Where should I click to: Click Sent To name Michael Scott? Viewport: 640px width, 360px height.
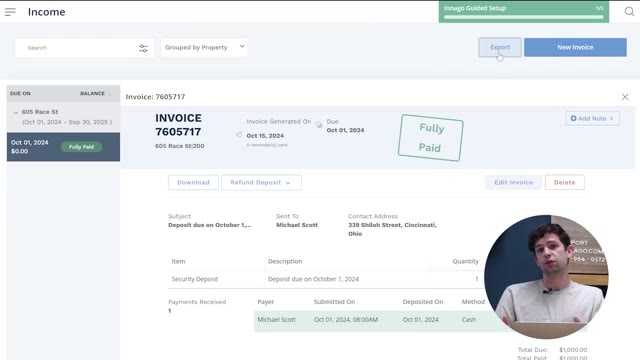click(x=297, y=225)
